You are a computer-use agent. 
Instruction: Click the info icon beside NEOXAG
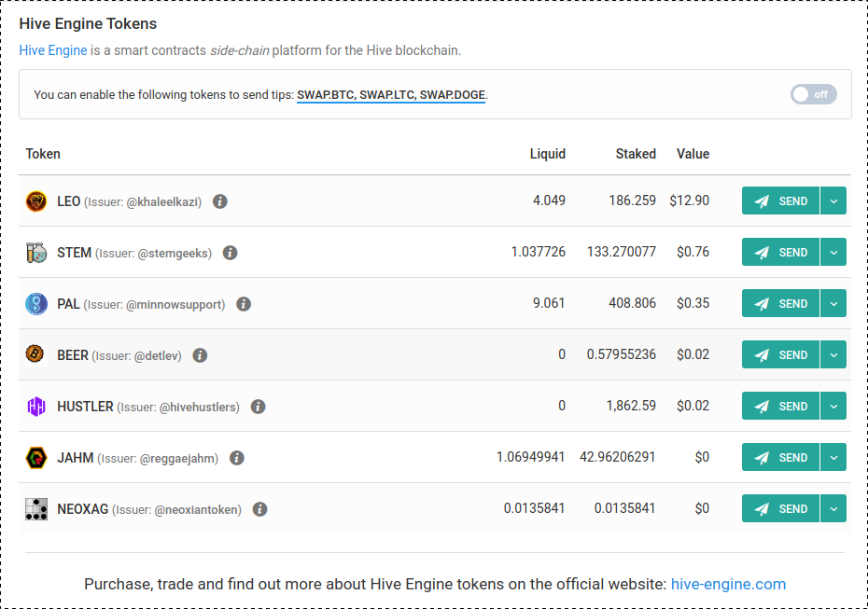click(x=259, y=509)
